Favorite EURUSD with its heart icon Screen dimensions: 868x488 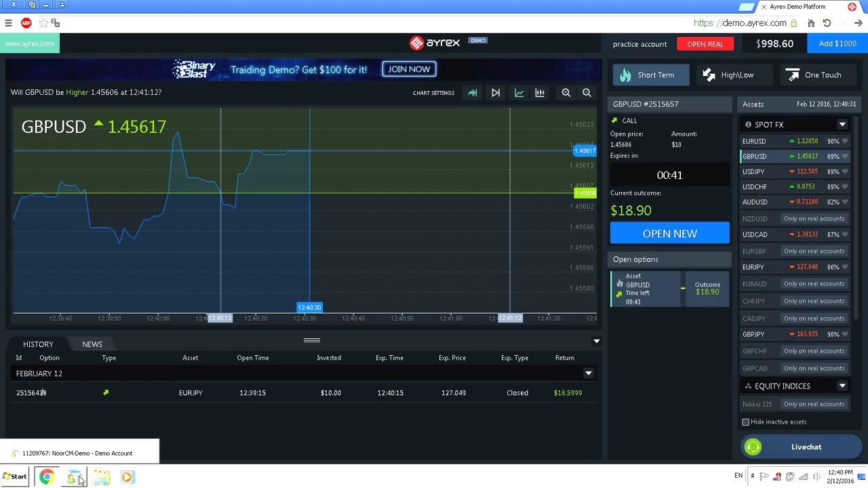click(844, 142)
